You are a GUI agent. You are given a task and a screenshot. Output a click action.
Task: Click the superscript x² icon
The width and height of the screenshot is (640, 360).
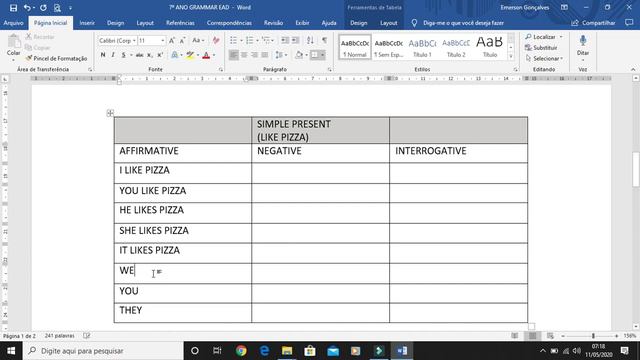(160, 55)
